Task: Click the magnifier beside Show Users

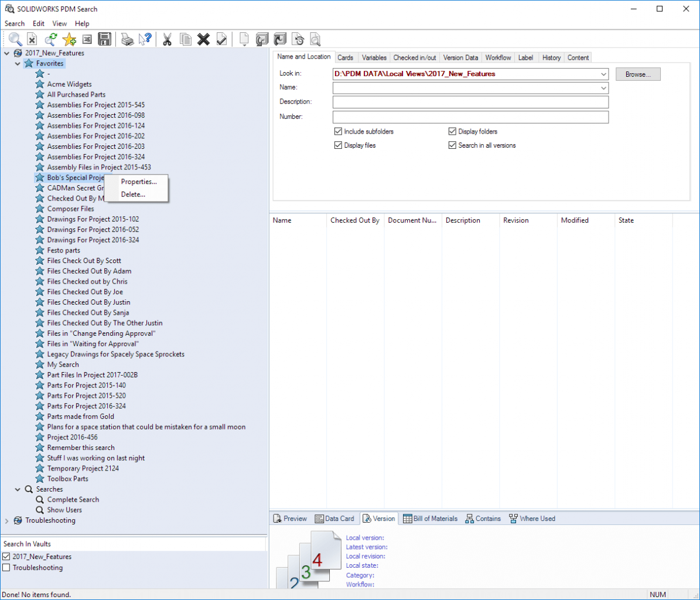Action: pyautogui.click(x=40, y=510)
